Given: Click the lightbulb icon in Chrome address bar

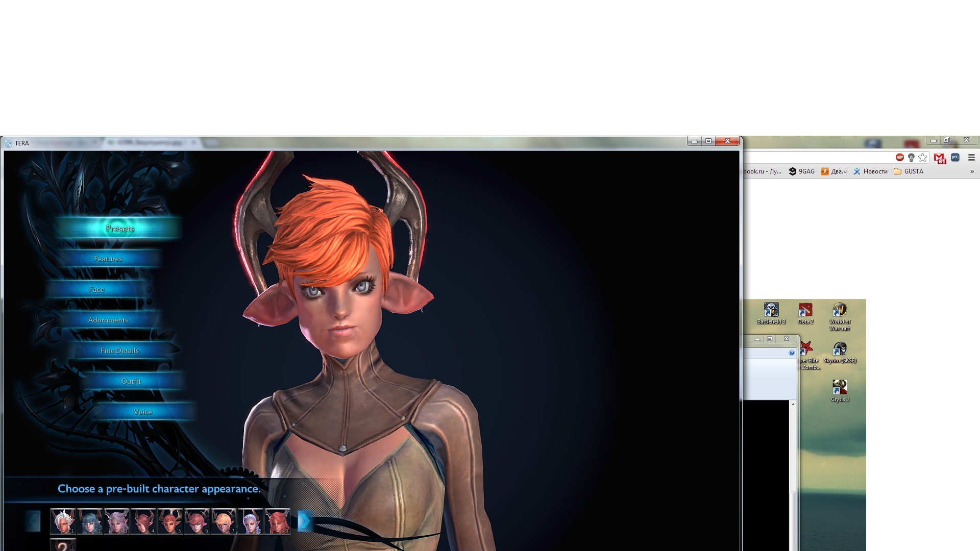Looking at the screenshot, I should (x=911, y=158).
